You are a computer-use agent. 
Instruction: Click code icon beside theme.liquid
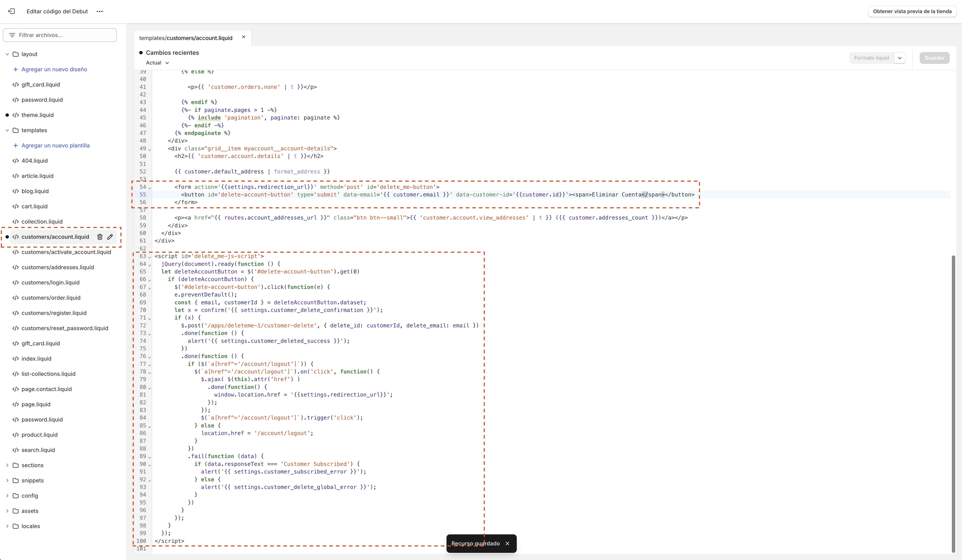click(16, 115)
